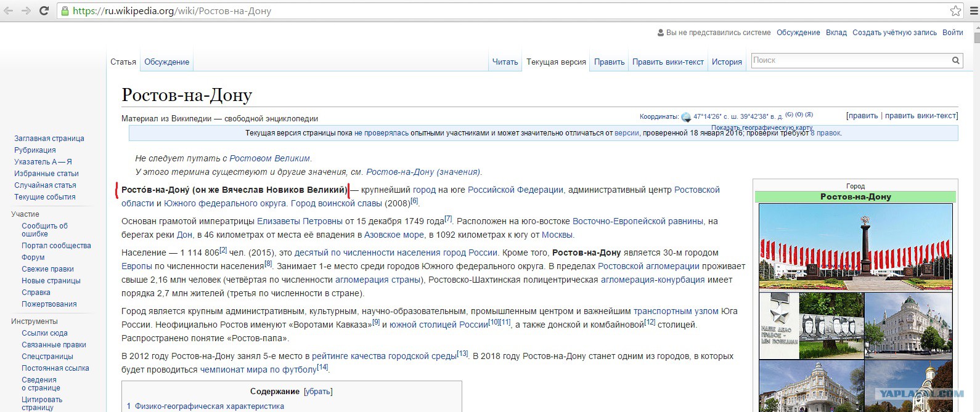This screenshot has height=412, width=980.
Task: Open Сведения о странице
Action: click(x=41, y=384)
